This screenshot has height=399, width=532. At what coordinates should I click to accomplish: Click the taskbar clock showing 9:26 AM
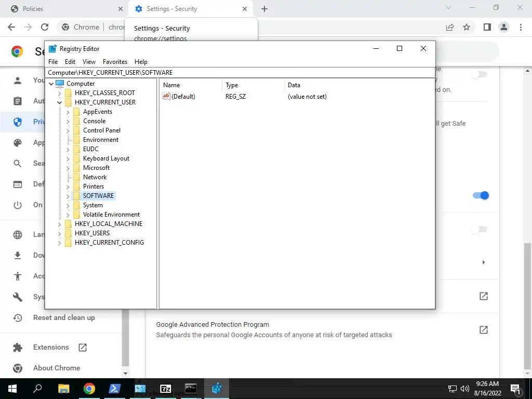tap(487, 389)
